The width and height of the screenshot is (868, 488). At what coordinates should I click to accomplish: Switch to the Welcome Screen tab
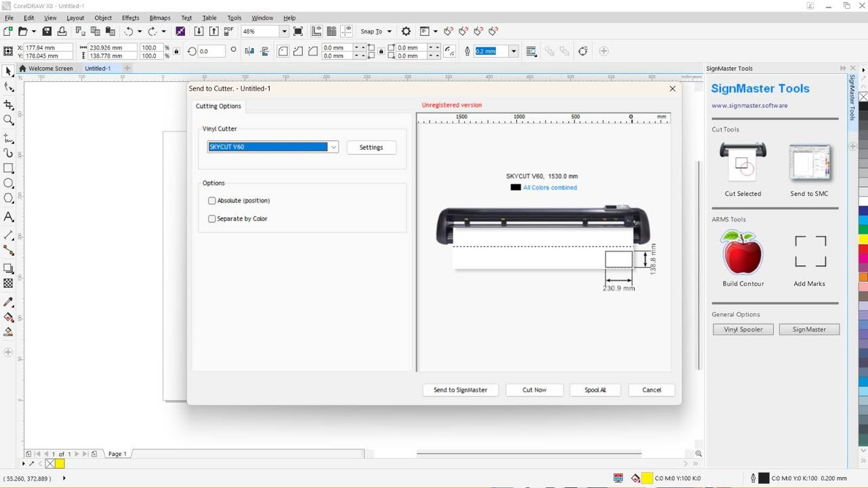click(46, 68)
